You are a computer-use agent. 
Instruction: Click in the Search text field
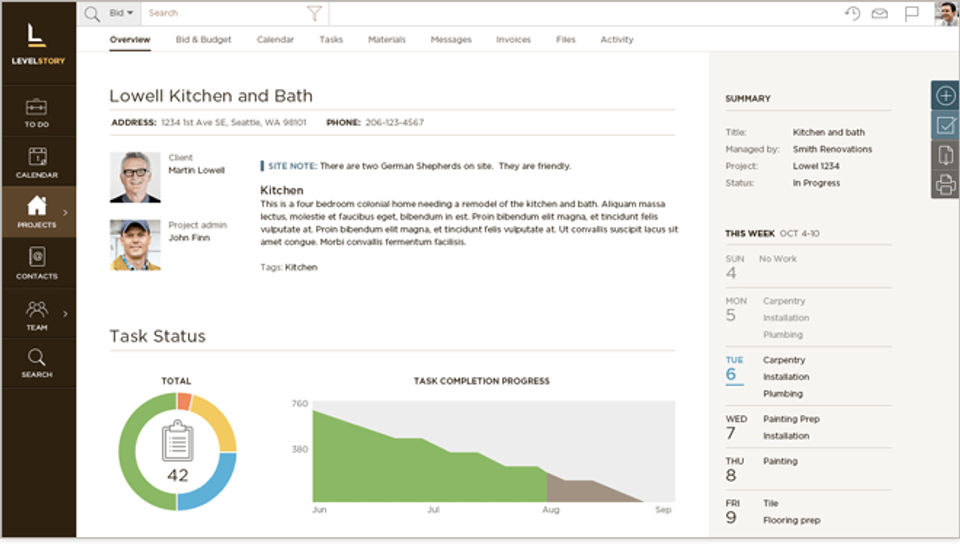[x=225, y=13]
